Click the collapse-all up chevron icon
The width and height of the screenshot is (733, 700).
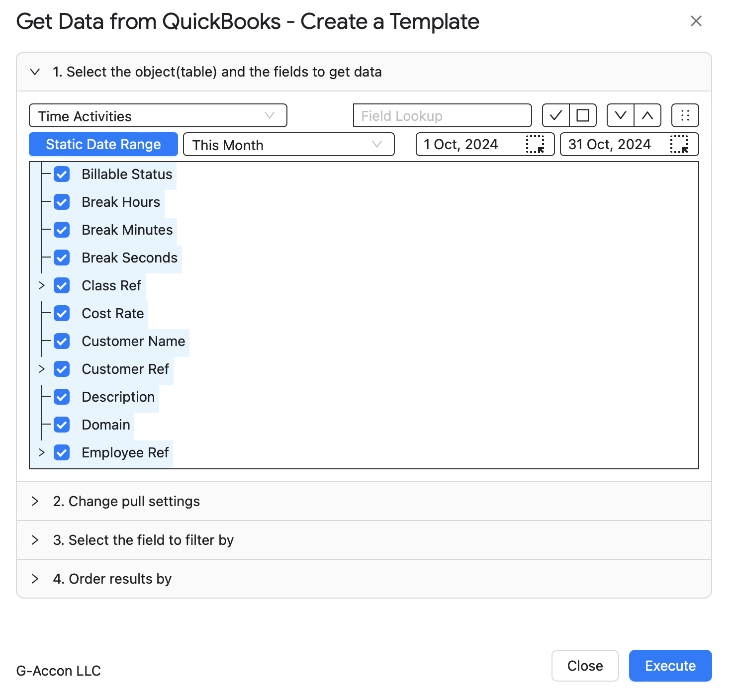[x=647, y=115]
